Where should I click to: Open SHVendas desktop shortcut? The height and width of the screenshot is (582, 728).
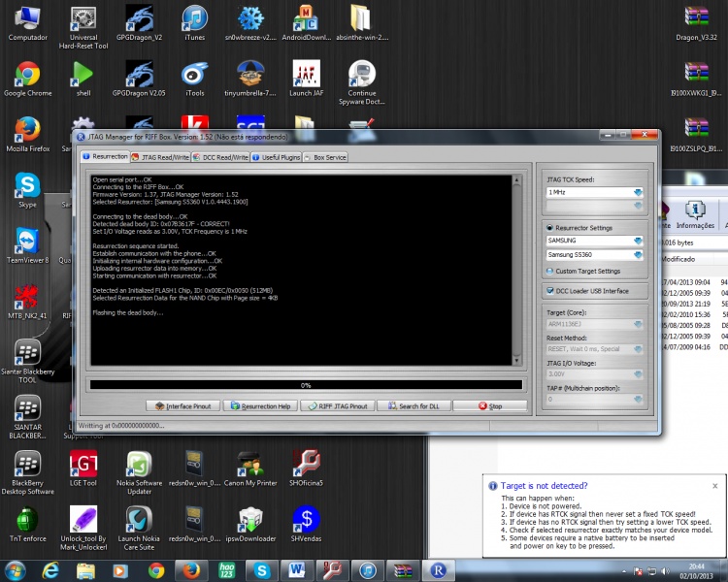[307, 525]
